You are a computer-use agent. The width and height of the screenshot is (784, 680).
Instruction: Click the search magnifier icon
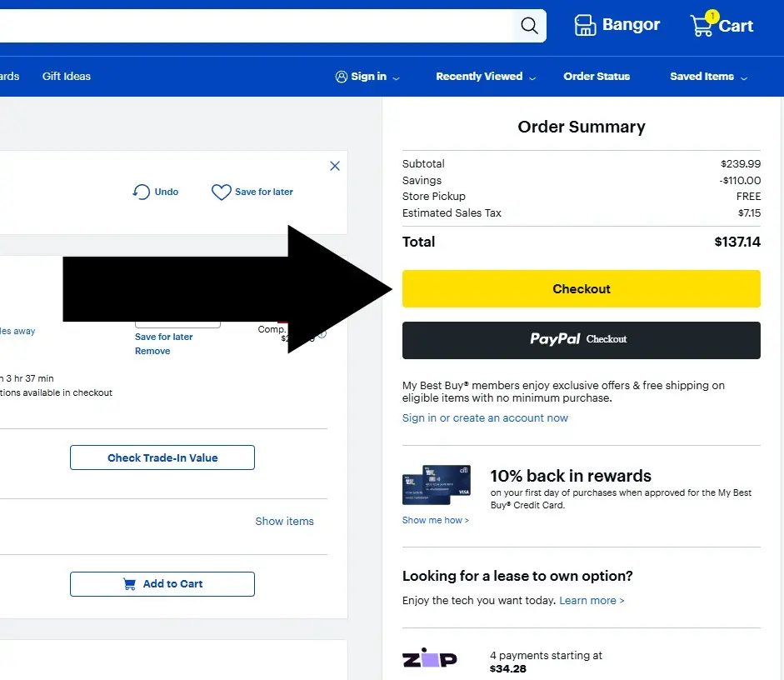[530, 26]
